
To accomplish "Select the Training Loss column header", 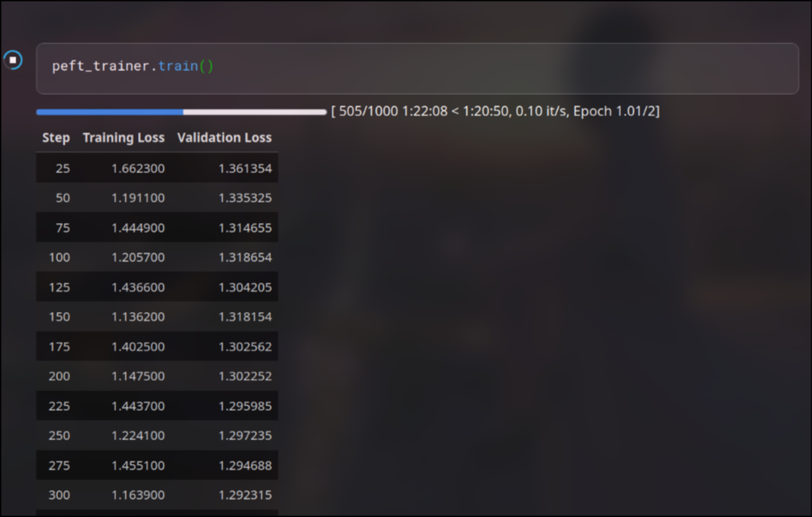I will point(123,138).
